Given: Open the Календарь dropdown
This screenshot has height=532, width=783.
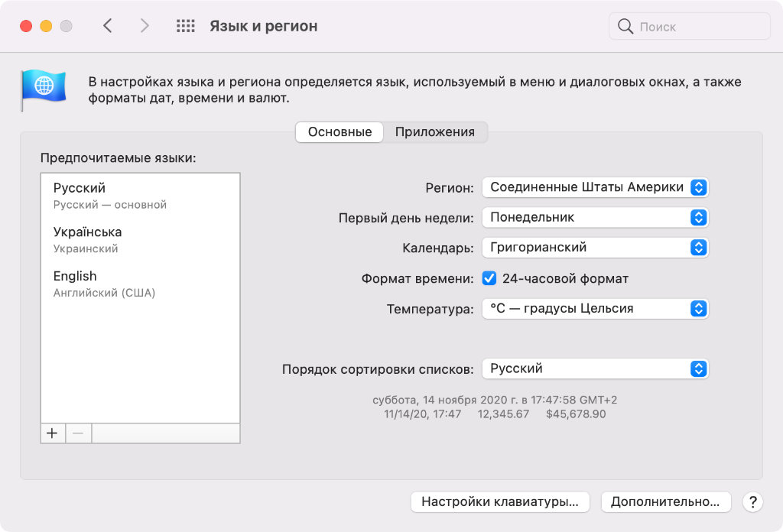Looking at the screenshot, I should point(596,248).
